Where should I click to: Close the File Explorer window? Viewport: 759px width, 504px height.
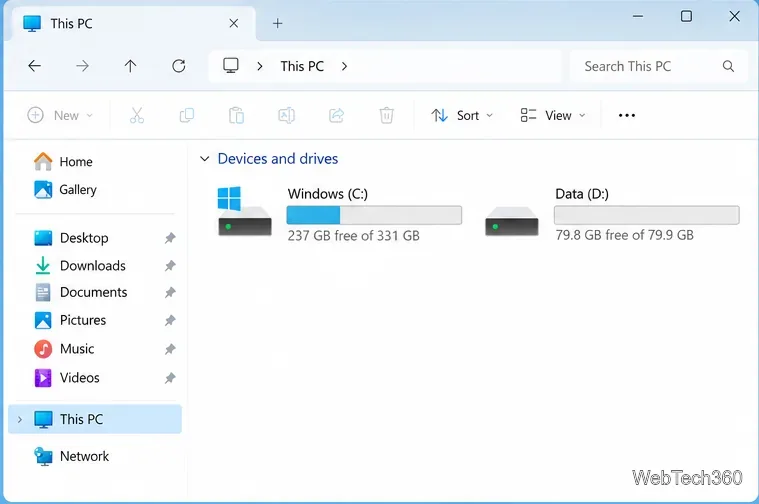click(734, 16)
